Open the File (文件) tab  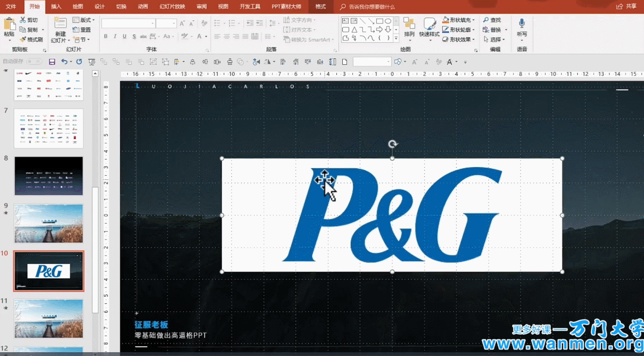pyautogui.click(x=11, y=6)
